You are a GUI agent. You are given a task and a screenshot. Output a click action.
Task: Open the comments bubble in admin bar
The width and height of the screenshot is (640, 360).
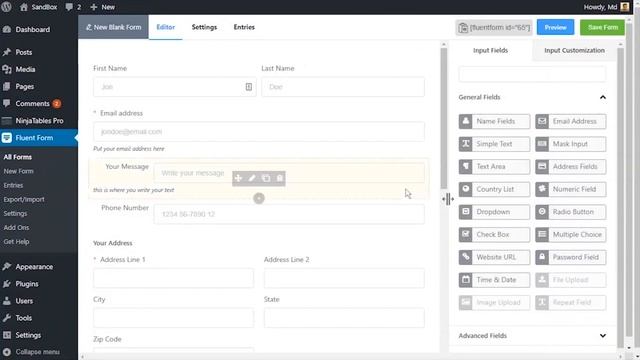point(73,7)
